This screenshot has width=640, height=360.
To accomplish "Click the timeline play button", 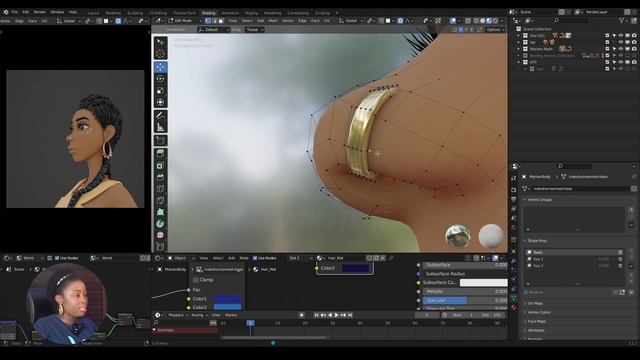I will coord(337,315).
